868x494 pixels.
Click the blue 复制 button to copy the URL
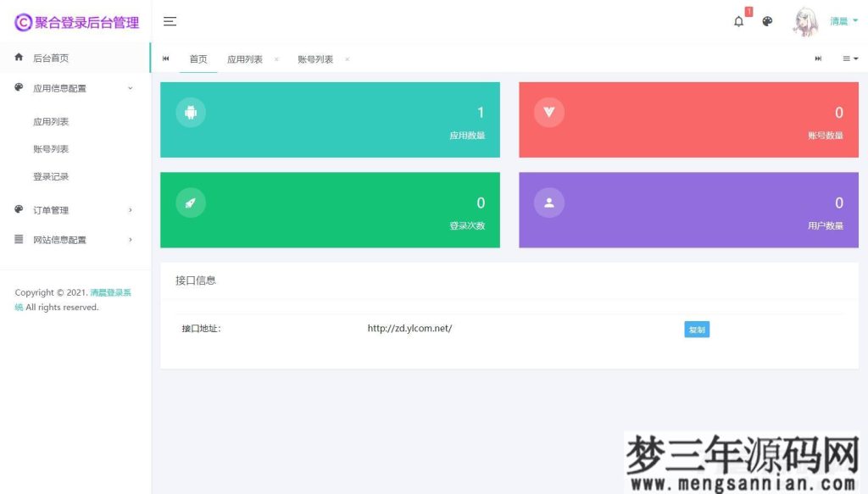pos(696,329)
